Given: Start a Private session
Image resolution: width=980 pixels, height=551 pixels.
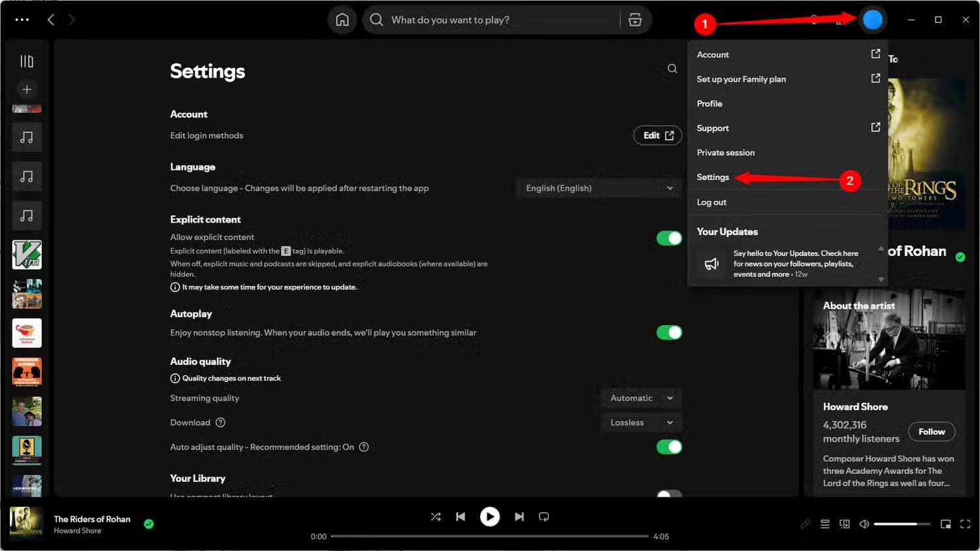Looking at the screenshot, I should point(788,153).
